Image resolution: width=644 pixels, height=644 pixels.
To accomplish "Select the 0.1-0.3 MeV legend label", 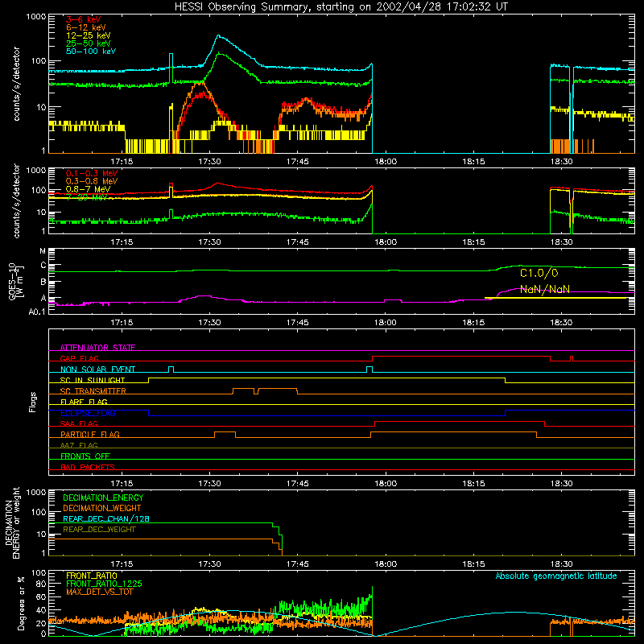I will pyautogui.click(x=92, y=173).
